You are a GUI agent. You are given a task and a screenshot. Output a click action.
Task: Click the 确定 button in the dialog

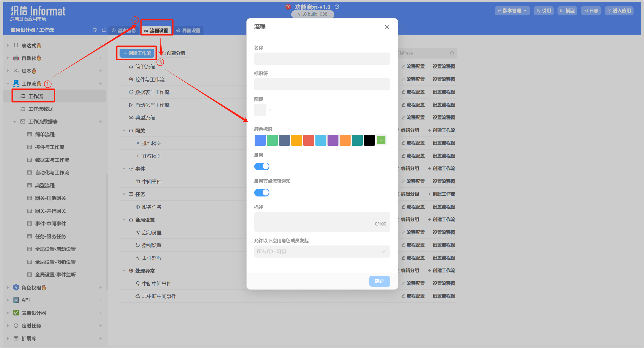(379, 281)
